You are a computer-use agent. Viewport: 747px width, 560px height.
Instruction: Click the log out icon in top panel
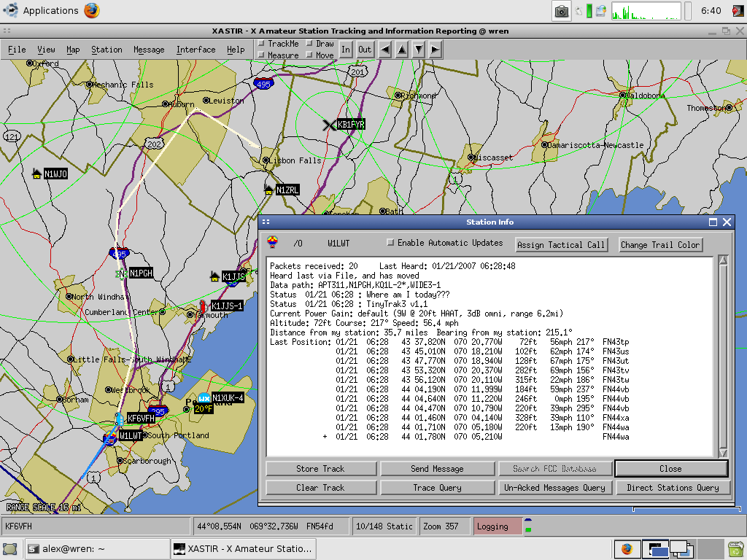click(x=739, y=10)
